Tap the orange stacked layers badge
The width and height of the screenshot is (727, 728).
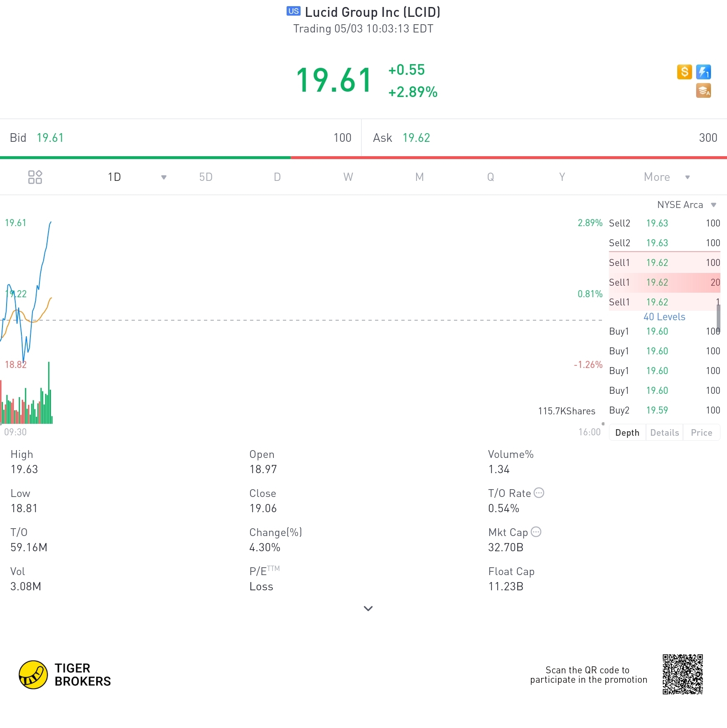[x=704, y=91]
